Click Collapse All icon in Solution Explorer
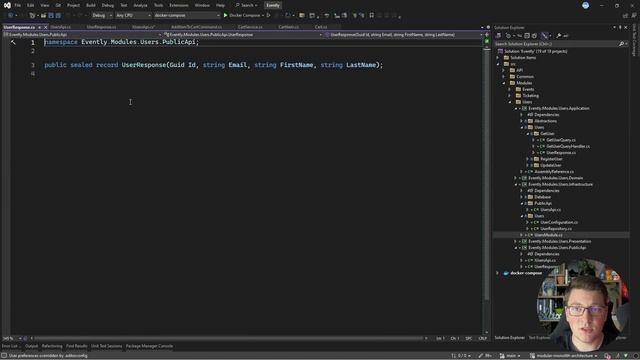The width and height of the screenshot is (640, 360). [x=527, y=36]
